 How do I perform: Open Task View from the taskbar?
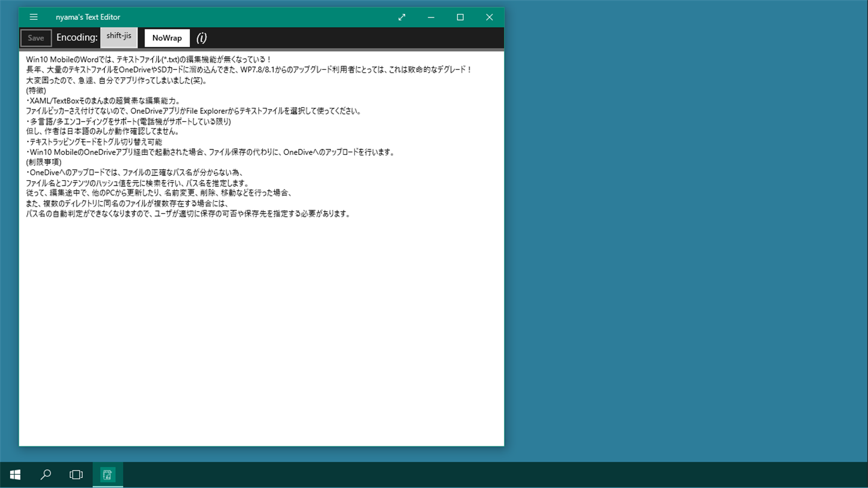click(x=76, y=475)
